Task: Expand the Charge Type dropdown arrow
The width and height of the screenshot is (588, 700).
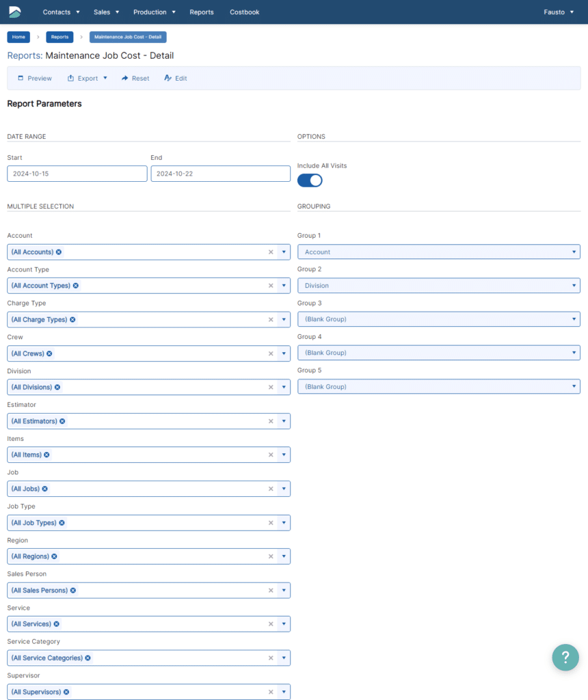Action: [284, 320]
